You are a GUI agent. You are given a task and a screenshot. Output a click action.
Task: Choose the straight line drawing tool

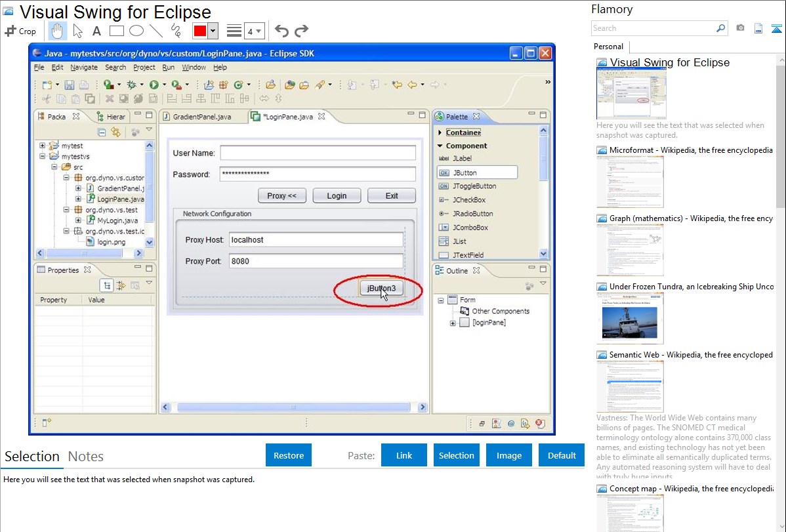click(x=156, y=31)
